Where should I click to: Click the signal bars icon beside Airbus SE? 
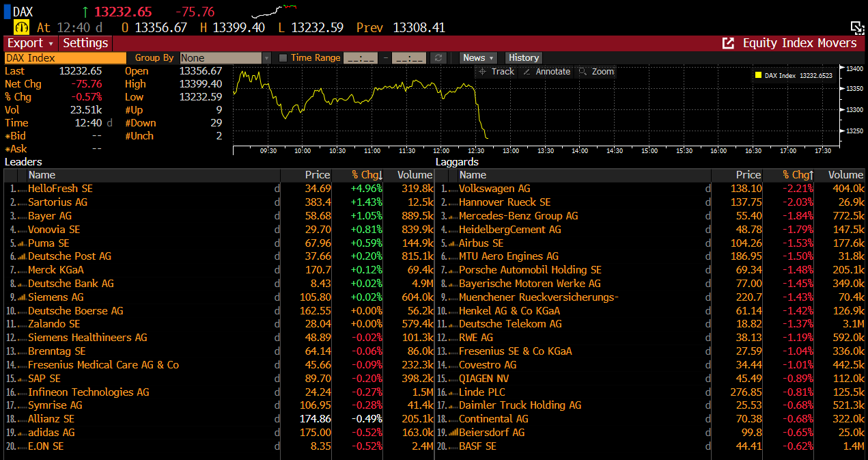(x=453, y=243)
